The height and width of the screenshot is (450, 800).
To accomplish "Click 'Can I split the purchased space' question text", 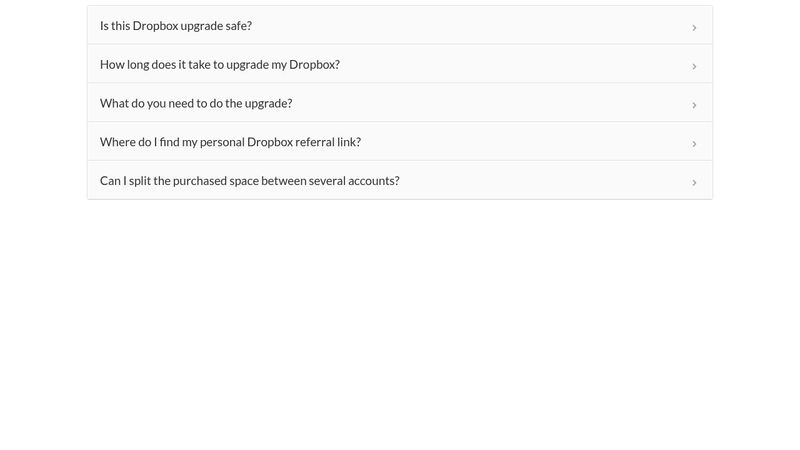I will [x=250, y=181].
